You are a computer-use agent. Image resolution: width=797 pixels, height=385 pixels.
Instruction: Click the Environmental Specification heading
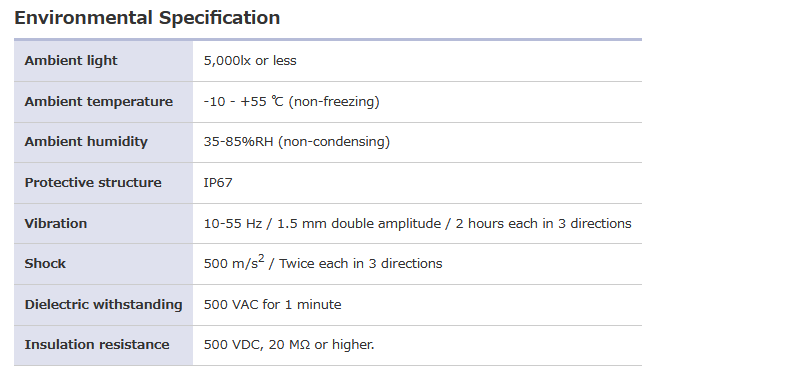click(x=147, y=18)
